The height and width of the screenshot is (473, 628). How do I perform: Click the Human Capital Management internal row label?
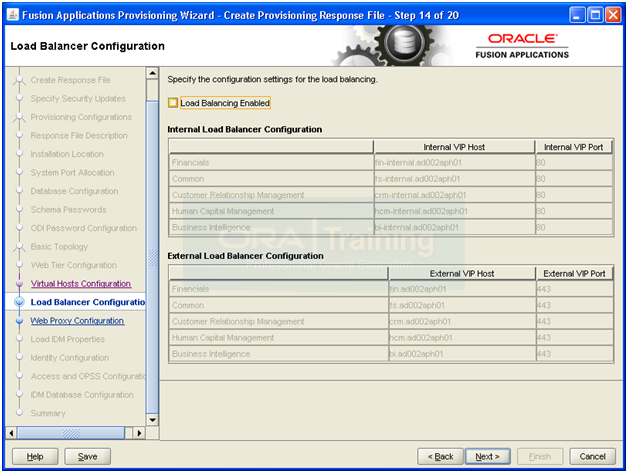point(223,211)
